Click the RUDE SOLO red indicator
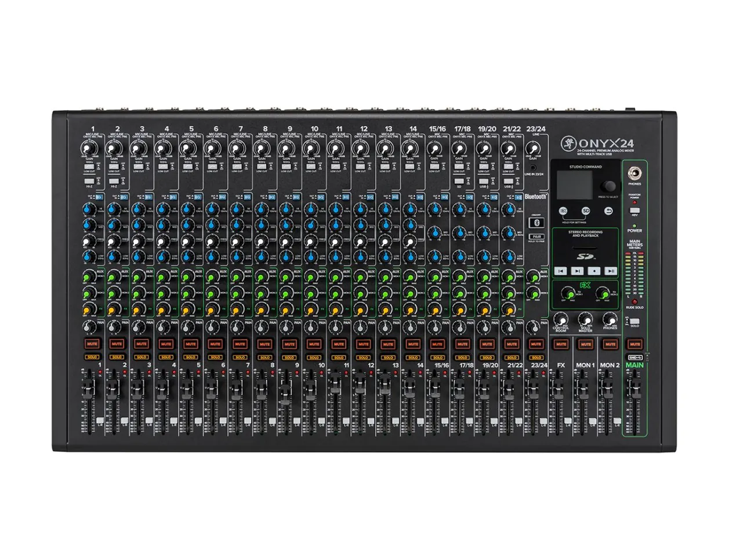The width and height of the screenshot is (729, 560). point(634,301)
